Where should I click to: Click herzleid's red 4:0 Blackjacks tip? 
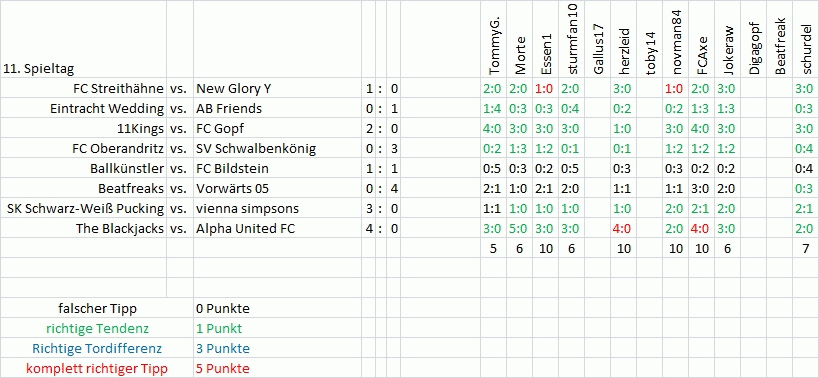tap(623, 229)
